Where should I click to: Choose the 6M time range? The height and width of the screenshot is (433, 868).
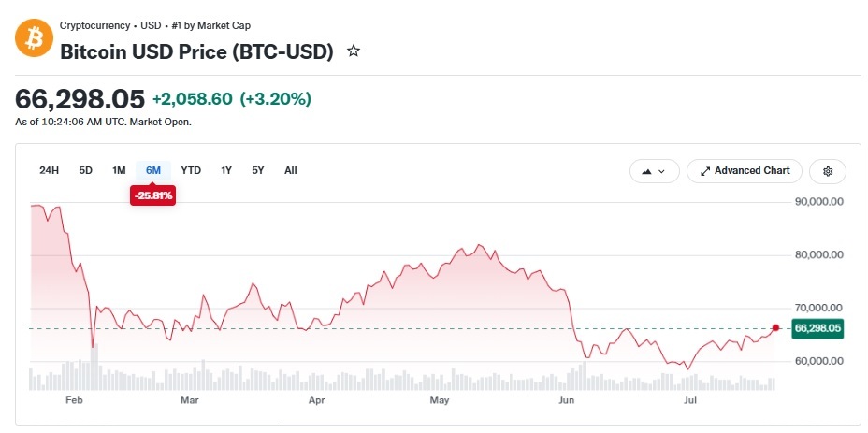(x=153, y=170)
